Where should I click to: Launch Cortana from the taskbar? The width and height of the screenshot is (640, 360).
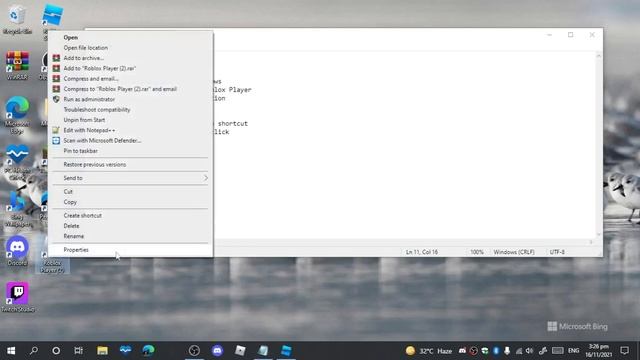(56, 351)
